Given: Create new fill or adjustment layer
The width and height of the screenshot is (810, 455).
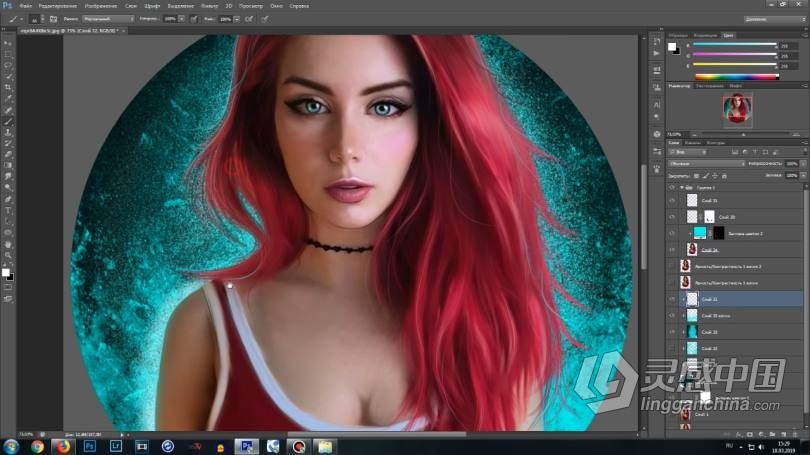Looking at the screenshot, I should click(x=761, y=435).
